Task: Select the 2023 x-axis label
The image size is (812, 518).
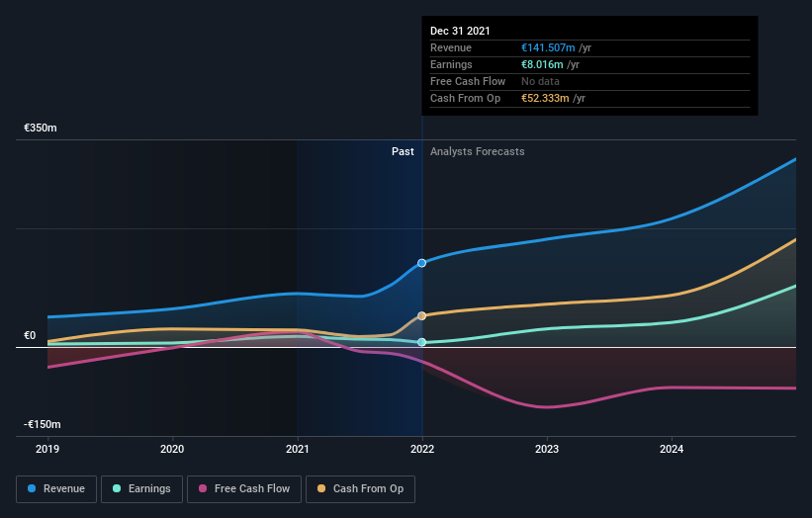Action: 547,449
